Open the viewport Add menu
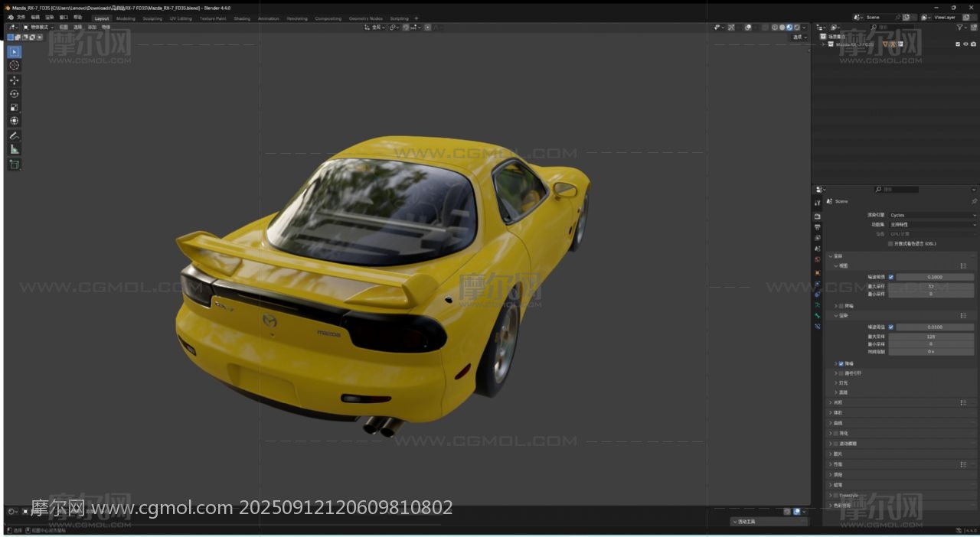This screenshot has height=537, width=980. pos(92,28)
